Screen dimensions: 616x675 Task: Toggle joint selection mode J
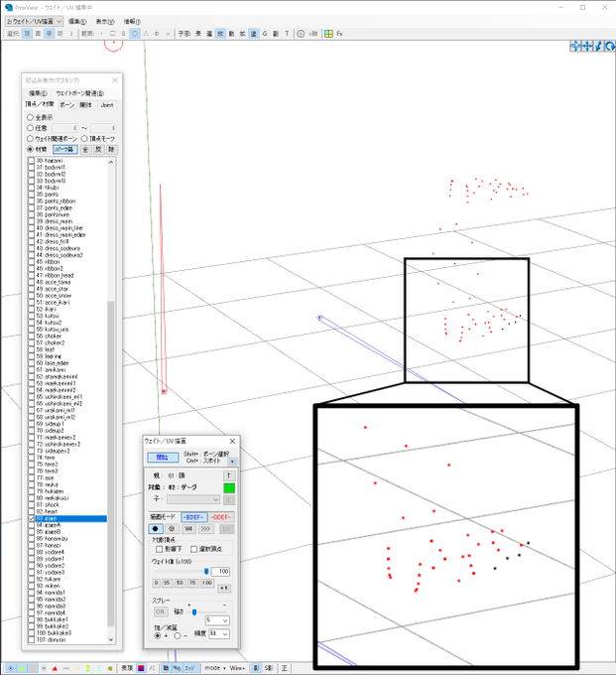tap(71, 34)
